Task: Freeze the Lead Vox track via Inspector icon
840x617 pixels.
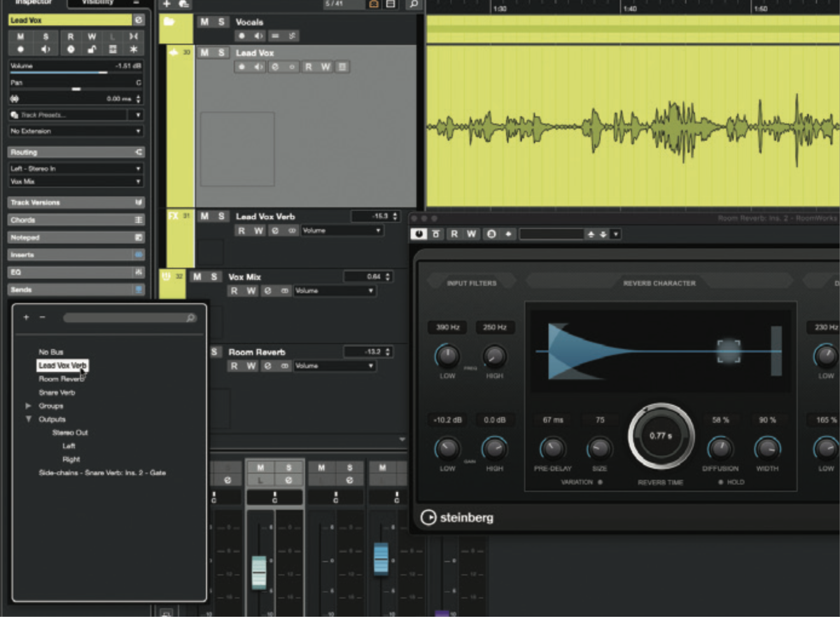Action: coord(134,49)
